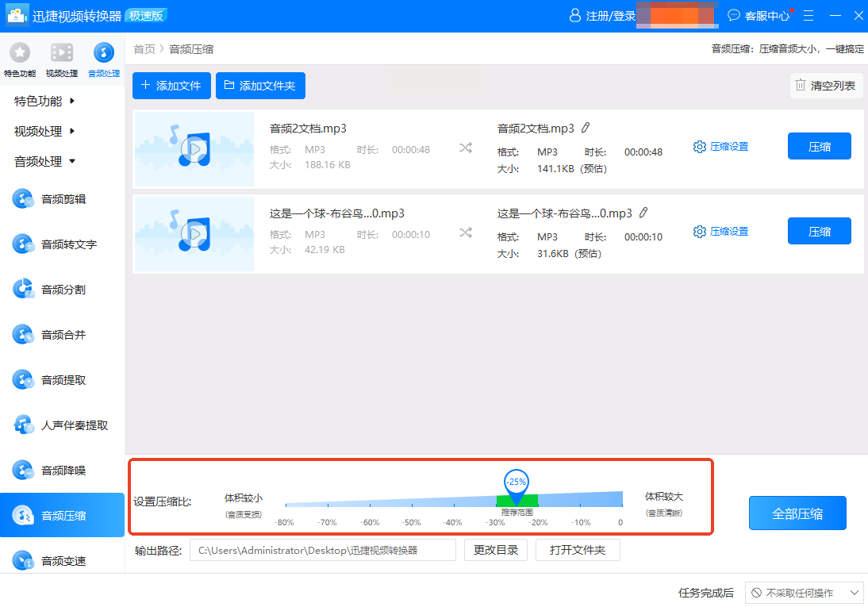
Task: Click the 人声伴奏提取 sidebar icon
Action: (23, 425)
